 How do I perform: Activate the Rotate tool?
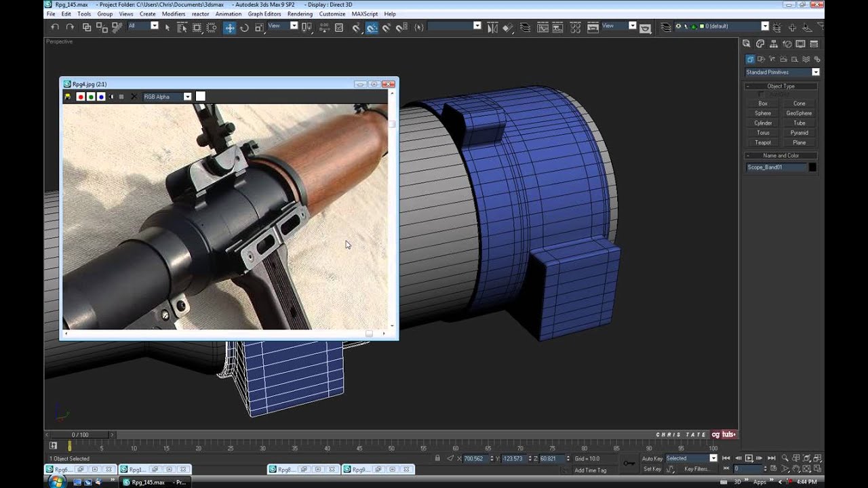[x=244, y=27]
